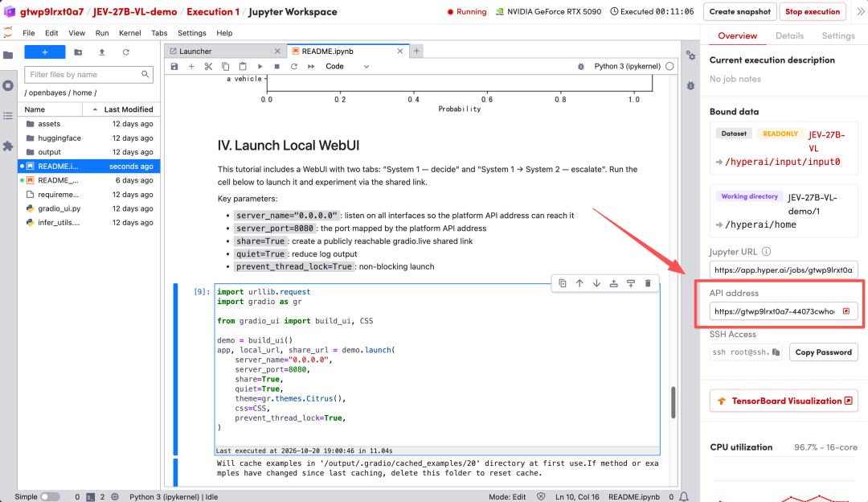The image size is (868, 502).
Task: Enable the notebook debugger bug icon
Action: point(581,67)
